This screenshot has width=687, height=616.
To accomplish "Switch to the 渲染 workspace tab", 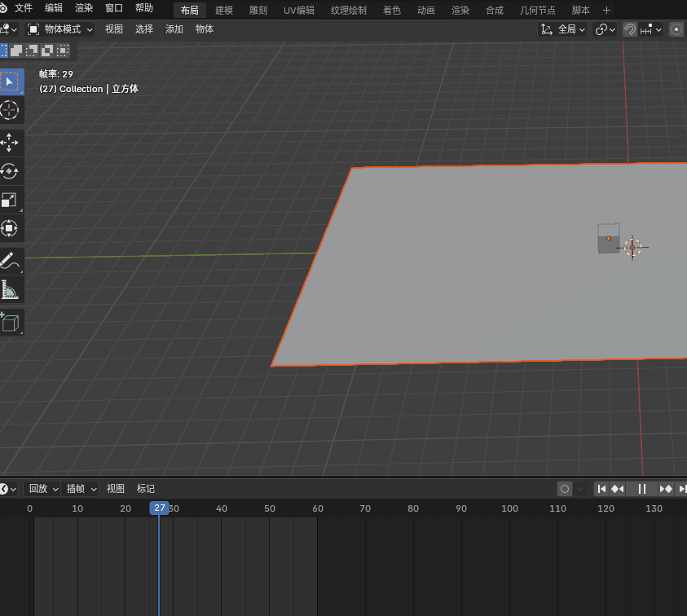I will 460,10.
